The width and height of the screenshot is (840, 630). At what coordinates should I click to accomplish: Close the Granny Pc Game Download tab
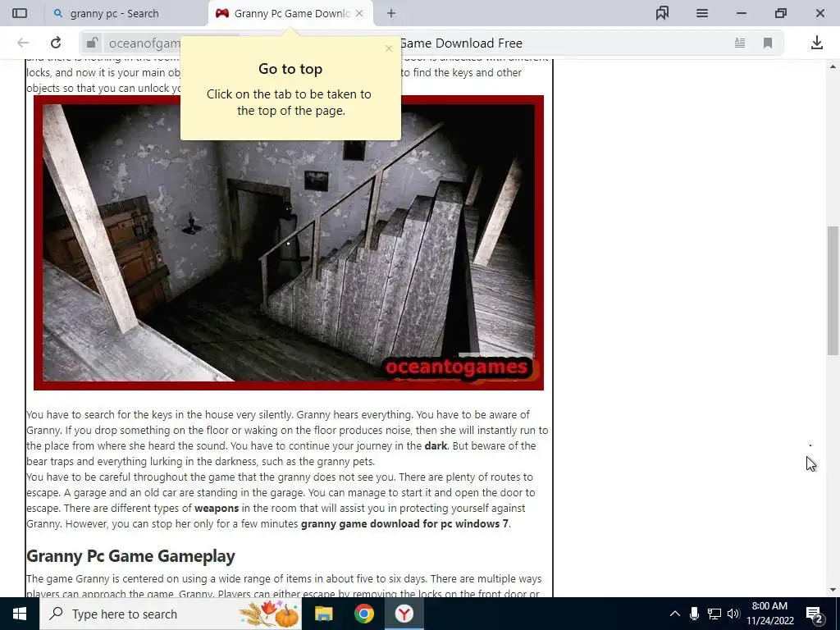coord(359,13)
